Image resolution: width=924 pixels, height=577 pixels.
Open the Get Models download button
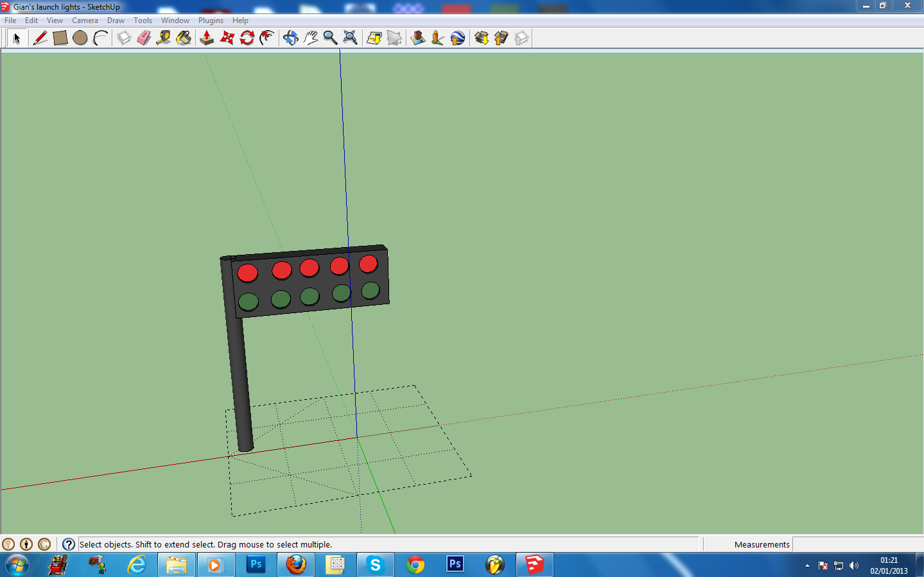click(x=482, y=39)
